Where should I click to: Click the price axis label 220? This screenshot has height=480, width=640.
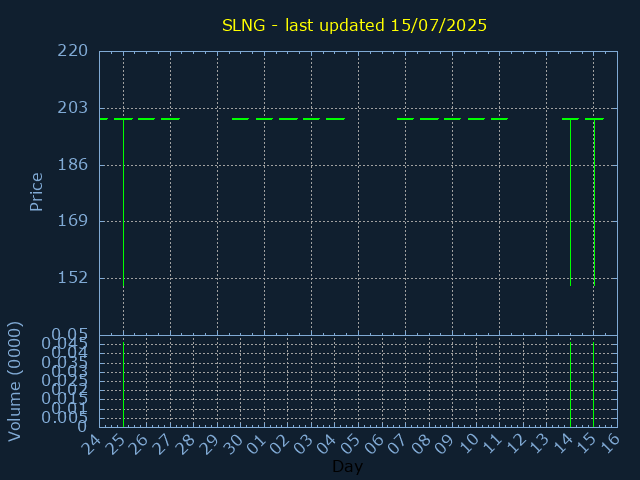point(73,51)
